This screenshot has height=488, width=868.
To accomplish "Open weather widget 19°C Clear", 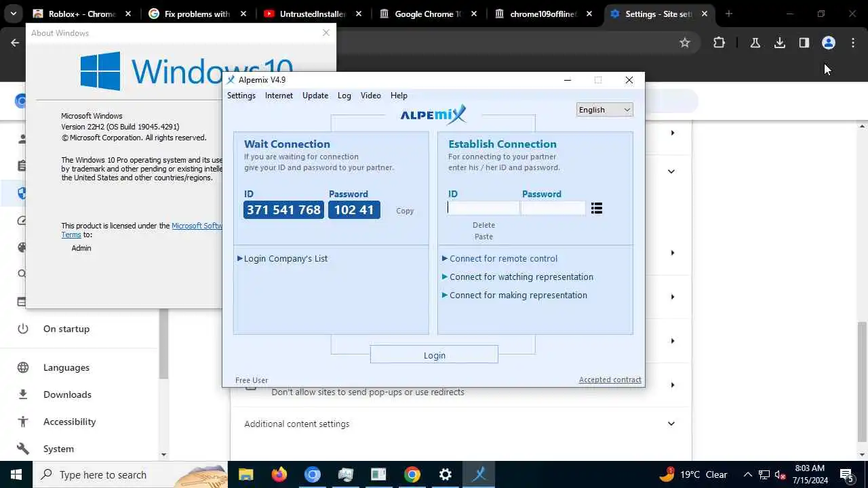I will (x=693, y=474).
